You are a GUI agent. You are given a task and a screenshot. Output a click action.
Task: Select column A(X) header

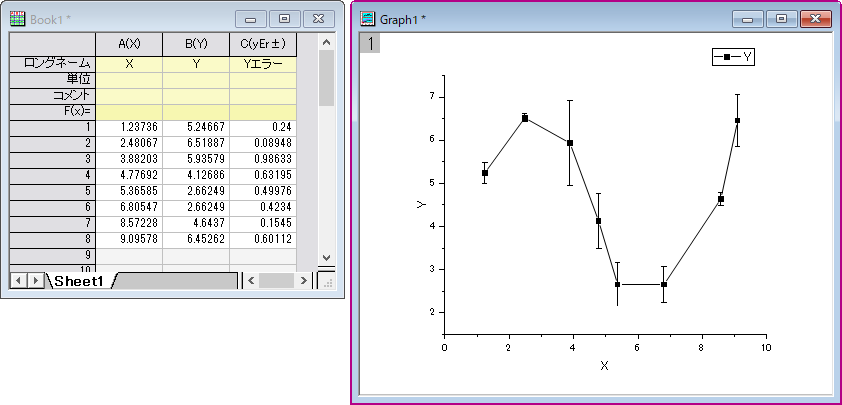(128, 43)
